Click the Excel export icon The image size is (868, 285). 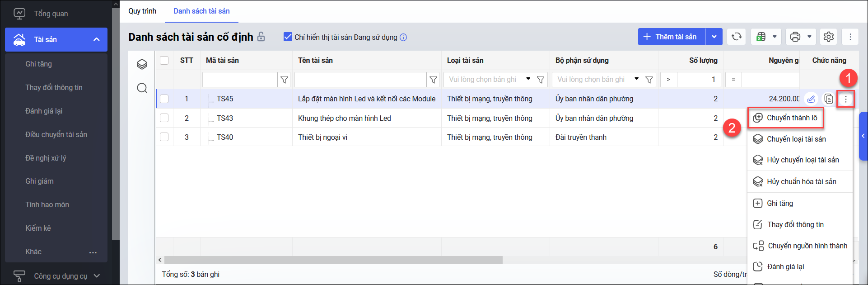tap(761, 37)
